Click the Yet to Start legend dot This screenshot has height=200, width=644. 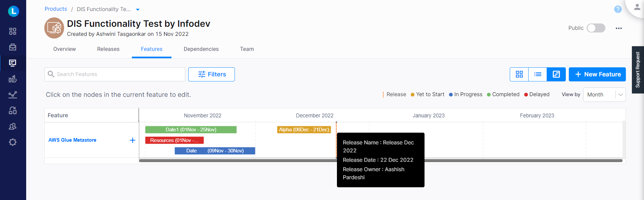pos(412,95)
